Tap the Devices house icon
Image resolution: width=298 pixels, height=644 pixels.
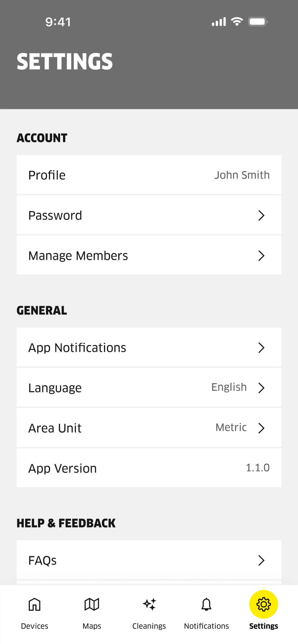35,604
